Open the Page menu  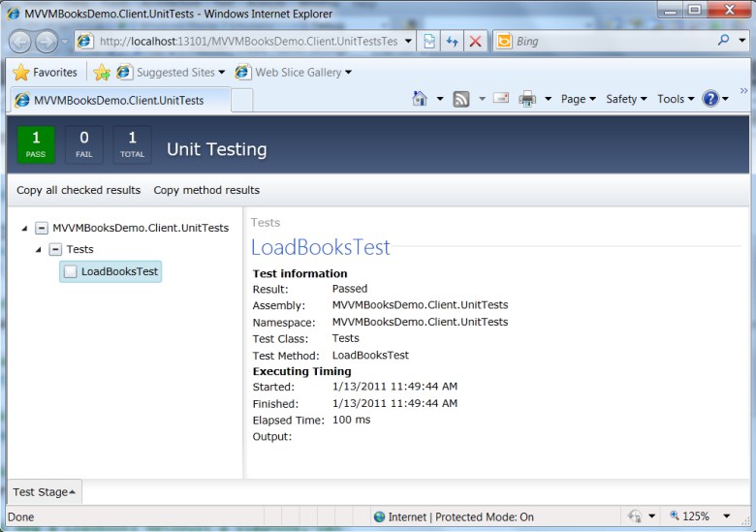(x=578, y=99)
